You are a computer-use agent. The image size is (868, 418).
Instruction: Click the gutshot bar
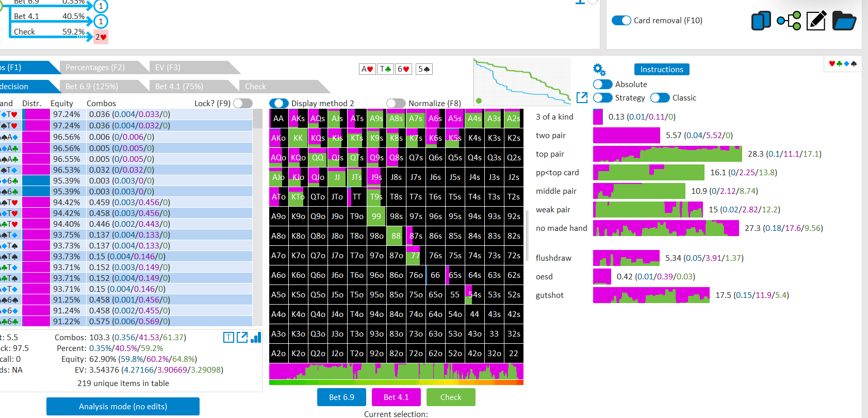coord(651,295)
